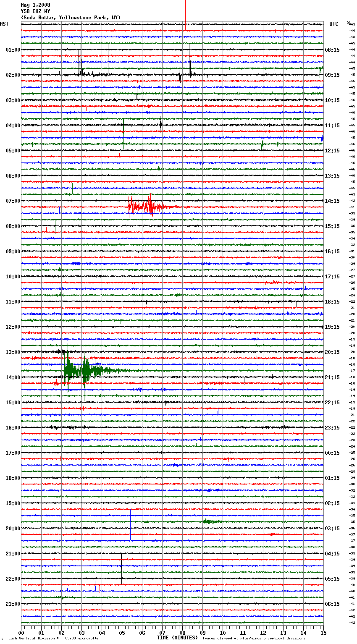Select the '21:00' MST row label
The width and height of the screenshot is (357, 644).
click(13, 554)
